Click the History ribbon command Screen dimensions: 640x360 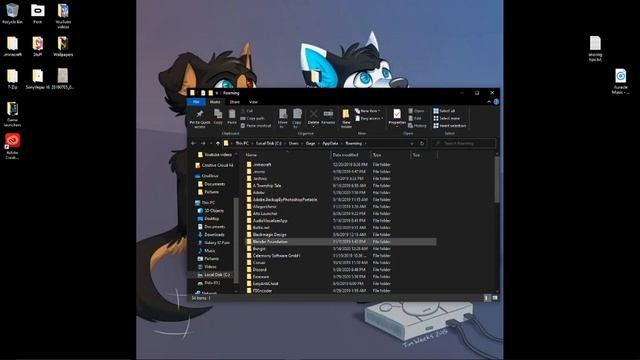coord(417,126)
